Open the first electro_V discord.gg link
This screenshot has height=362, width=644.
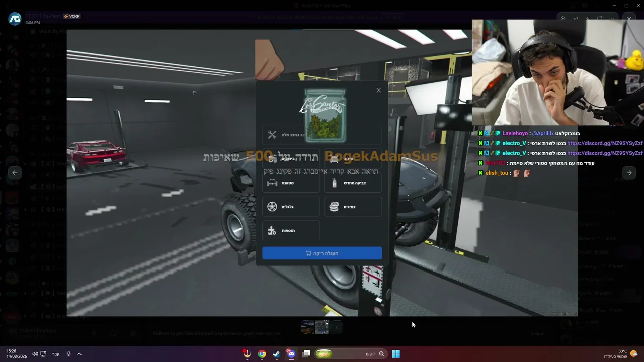[x=605, y=143]
